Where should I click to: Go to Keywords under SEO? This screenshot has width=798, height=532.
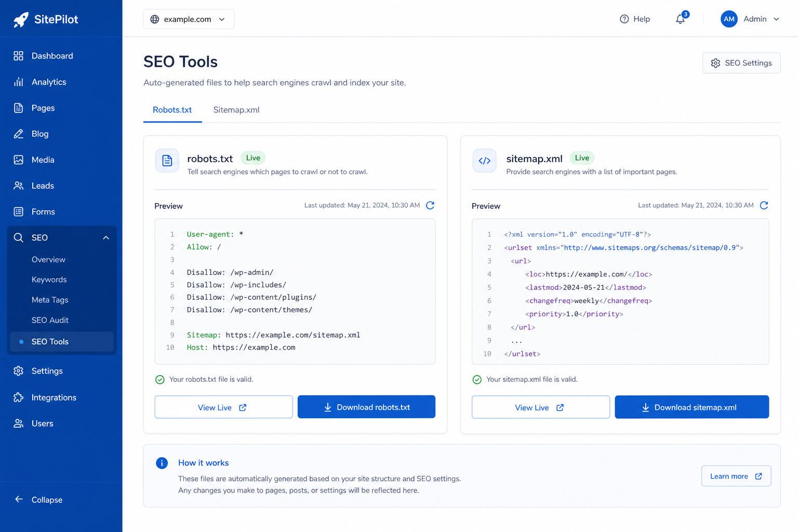49,280
